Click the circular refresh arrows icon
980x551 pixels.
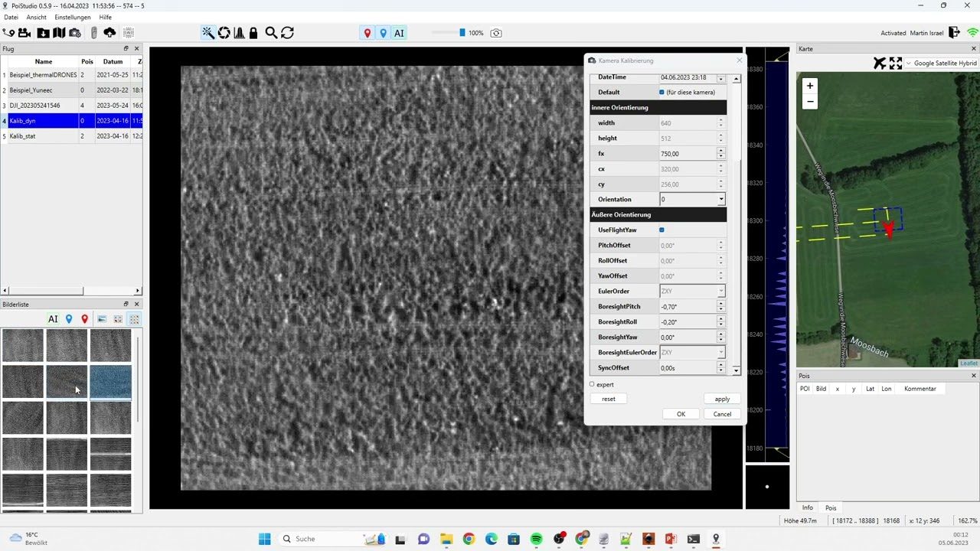287,33
